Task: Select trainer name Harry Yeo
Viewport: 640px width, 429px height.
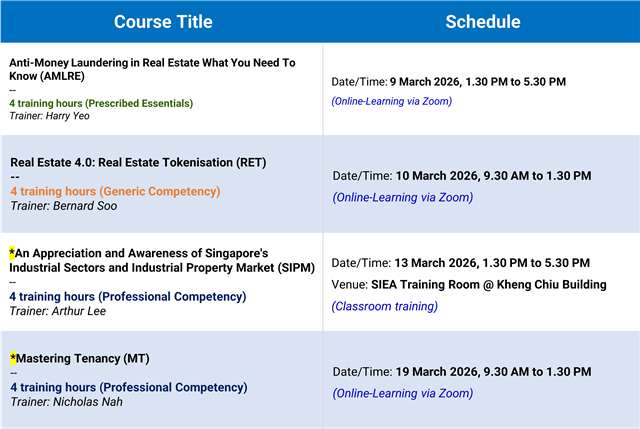Action: tap(62, 116)
